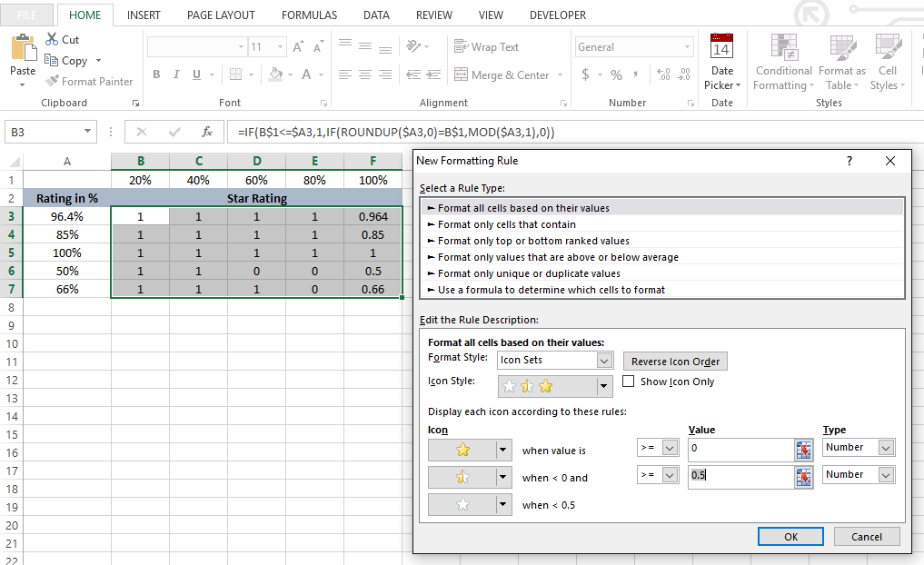The image size is (924, 565).
Task: Click the Fill Color bucket icon
Action: [x=275, y=74]
